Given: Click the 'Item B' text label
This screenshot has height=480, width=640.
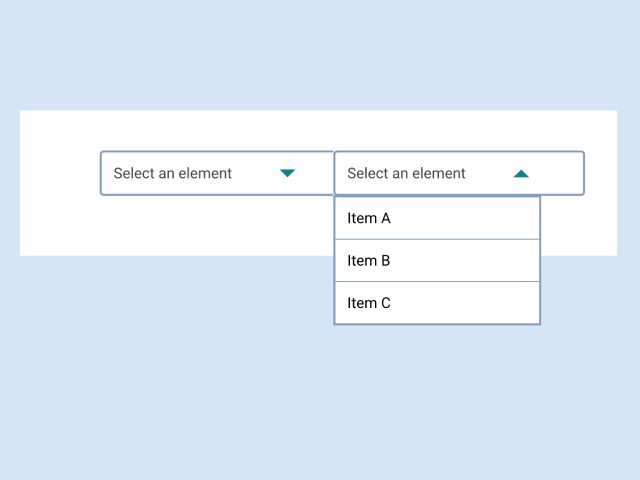Looking at the screenshot, I should point(368,261).
